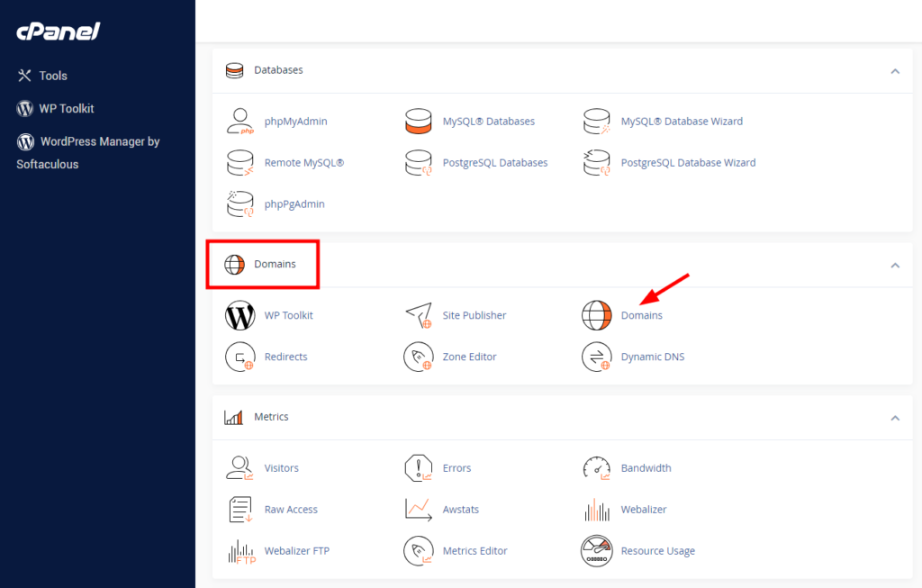Click the MySQL Databases icon
The height and width of the screenshot is (588, 922).
click(x=419, y=122)
